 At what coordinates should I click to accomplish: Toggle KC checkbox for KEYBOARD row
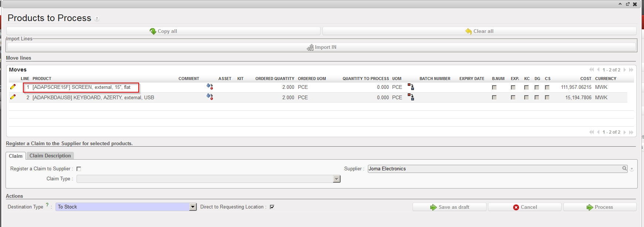pyautogui.click(x=526, y=97)
